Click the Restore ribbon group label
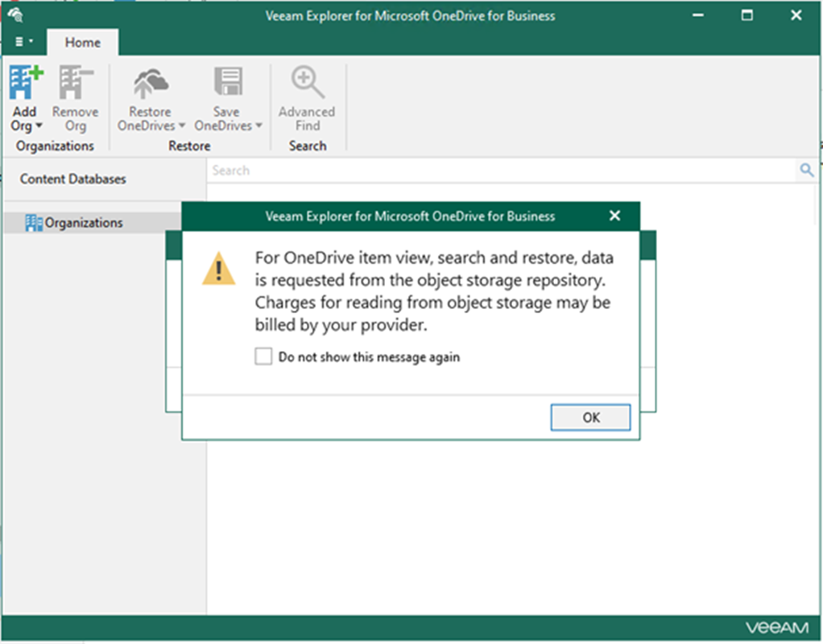The image size is (823, 644). [189, 146]
